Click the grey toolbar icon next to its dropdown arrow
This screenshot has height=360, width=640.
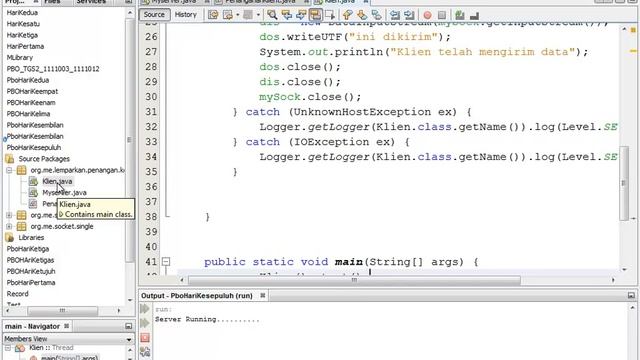[x=247, y=15]
